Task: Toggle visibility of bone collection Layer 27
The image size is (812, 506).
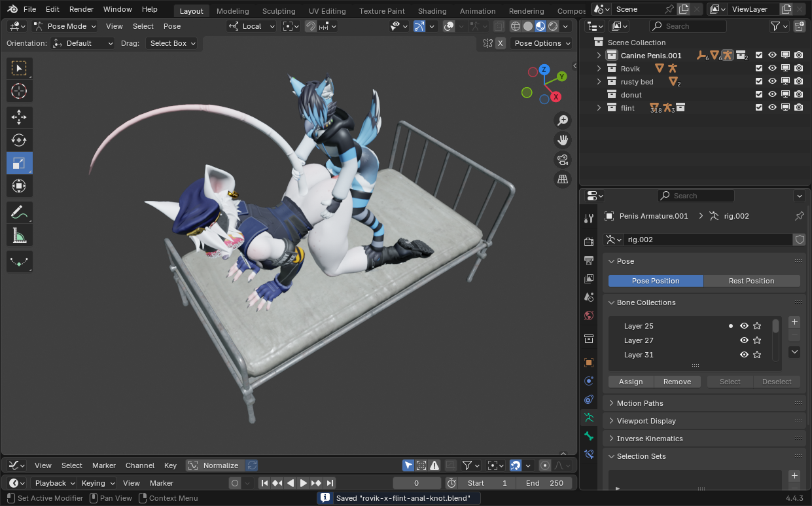Action: click(x=744, y=340)
